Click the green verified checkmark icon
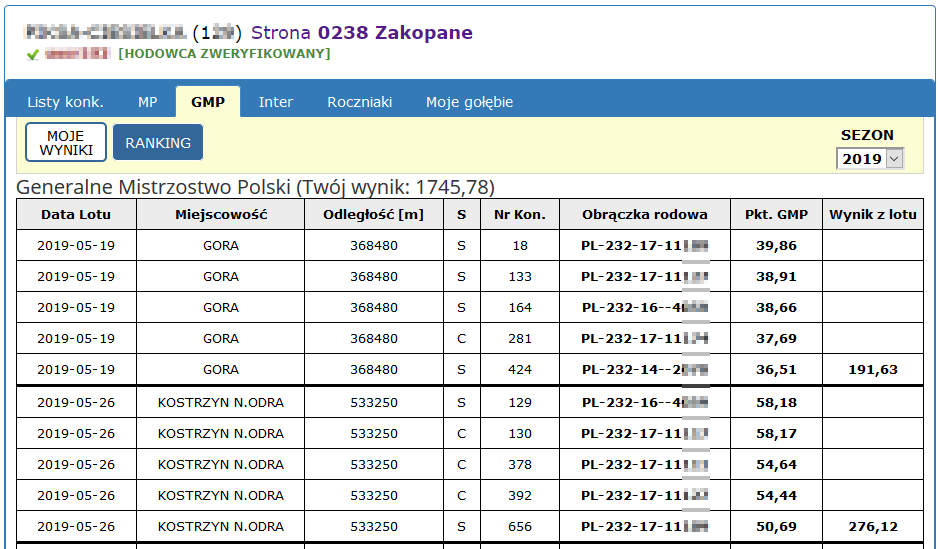 click(x=32, y=54)
